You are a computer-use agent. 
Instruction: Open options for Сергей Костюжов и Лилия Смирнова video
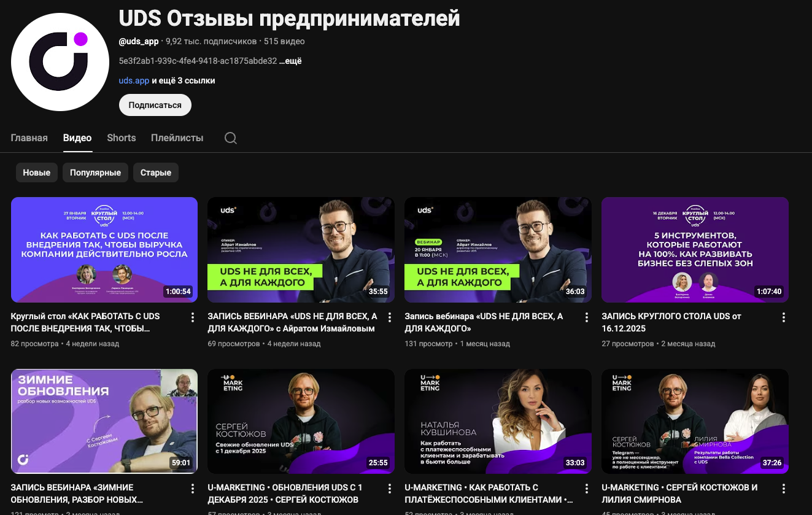click(783, 489)
